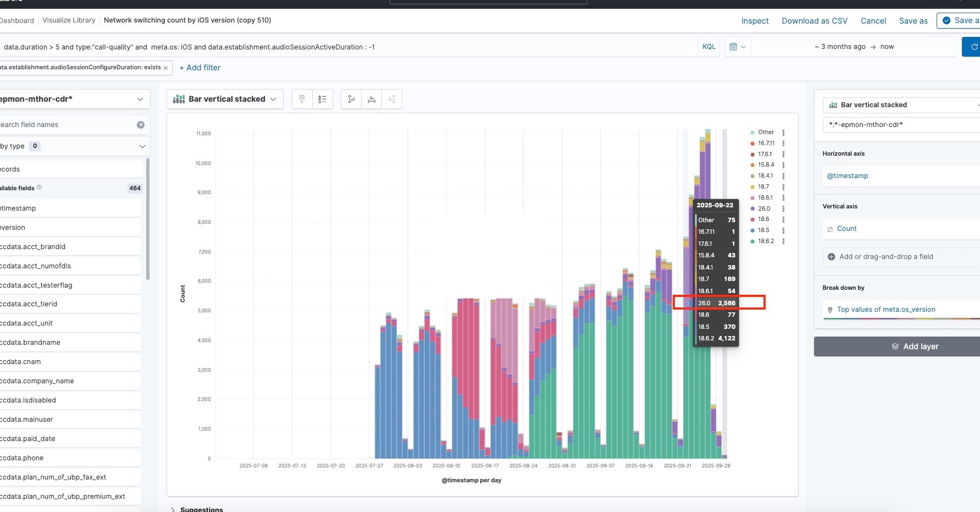The image size is (980, 512).
Task: Open options menu for 26.0 legend item
Action: tap(783, 209)
